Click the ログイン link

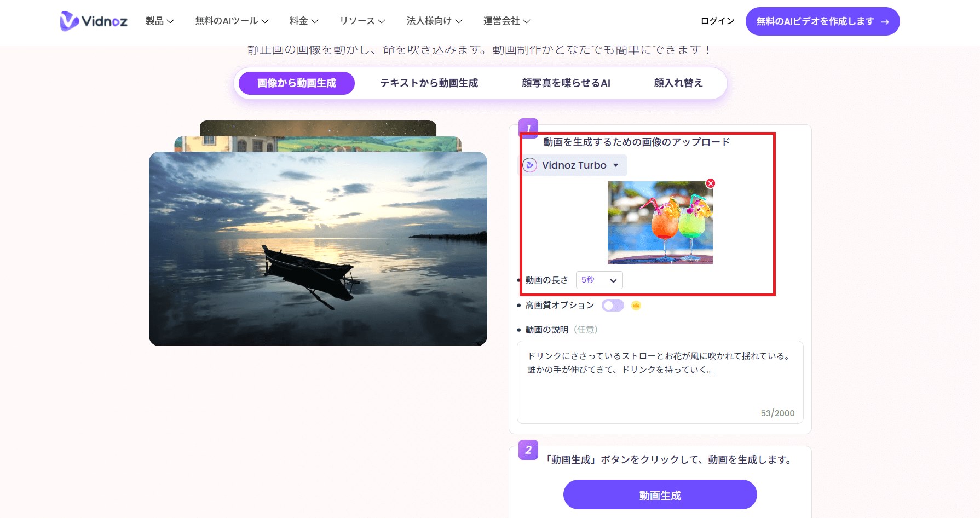tap(716, 21)
